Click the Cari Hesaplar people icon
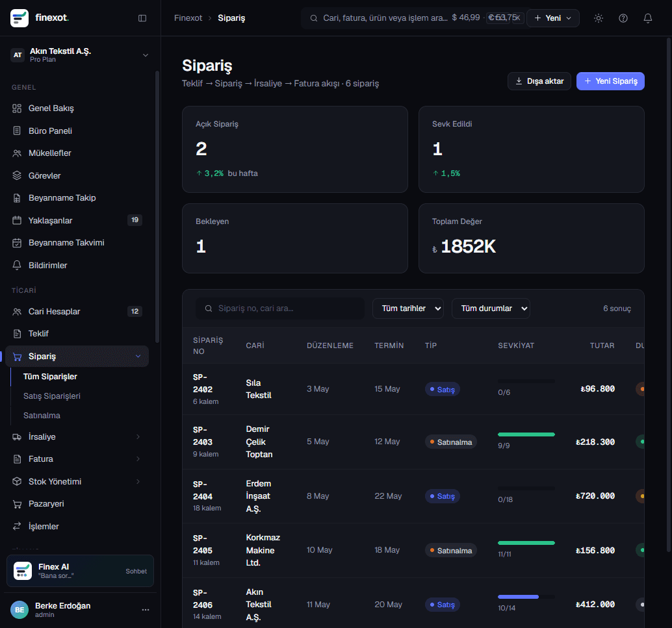The image size is (672, 628). 17,312
